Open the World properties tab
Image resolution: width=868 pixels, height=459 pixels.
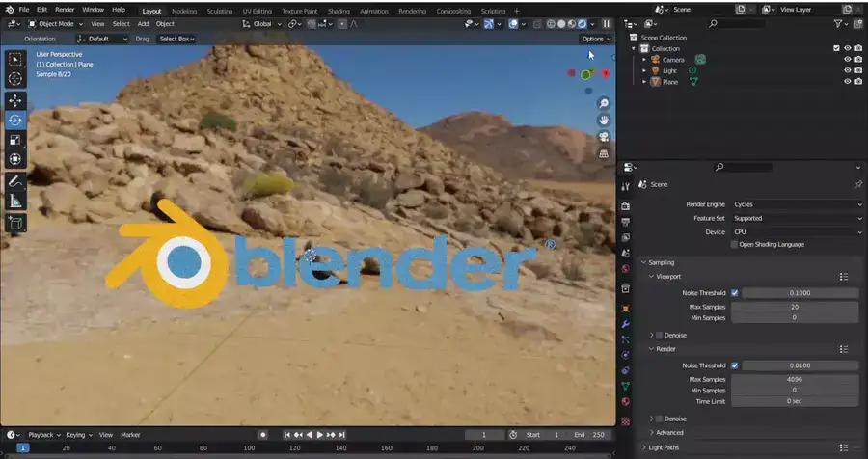click(626, 268)
